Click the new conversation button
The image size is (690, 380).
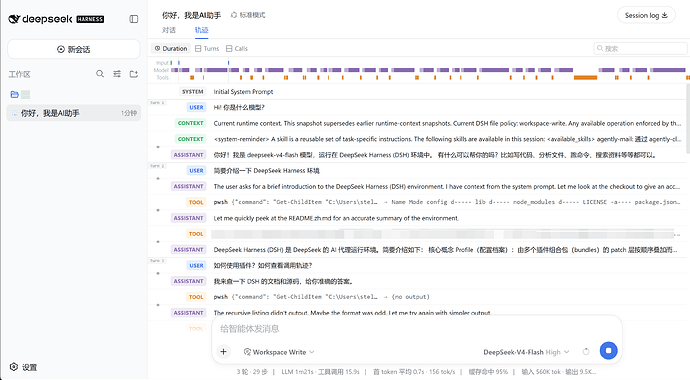(x=74, y=49)
